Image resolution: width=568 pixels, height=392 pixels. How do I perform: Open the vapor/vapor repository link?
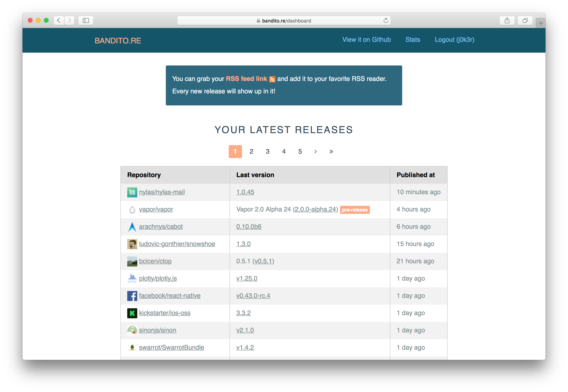click(x=156, y=209)
